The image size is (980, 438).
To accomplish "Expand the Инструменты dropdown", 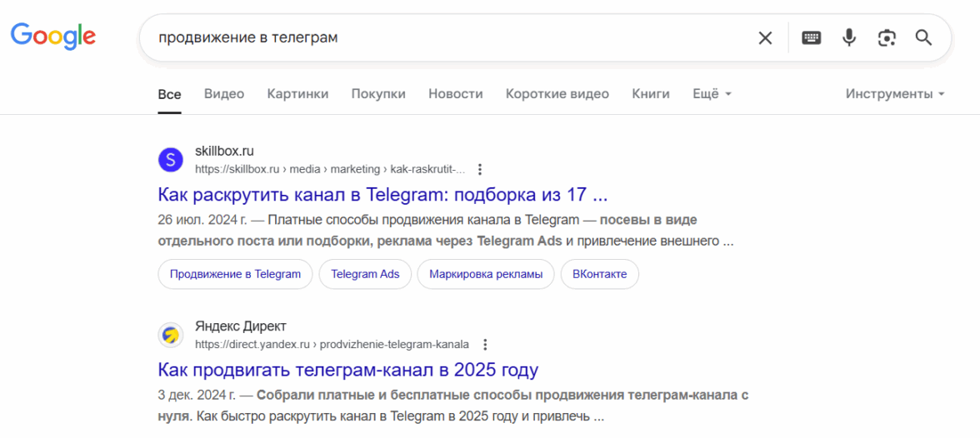I will coord(894,94).
